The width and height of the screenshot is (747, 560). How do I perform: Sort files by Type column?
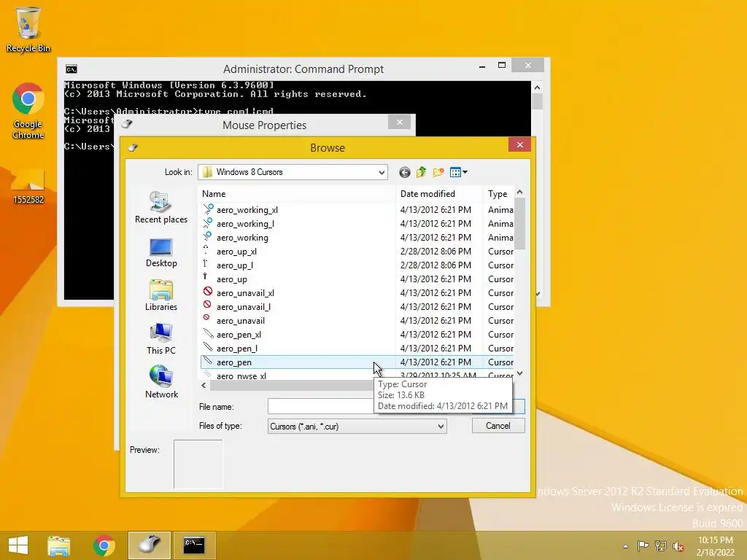pyautogui.click(x=498, y=194)
